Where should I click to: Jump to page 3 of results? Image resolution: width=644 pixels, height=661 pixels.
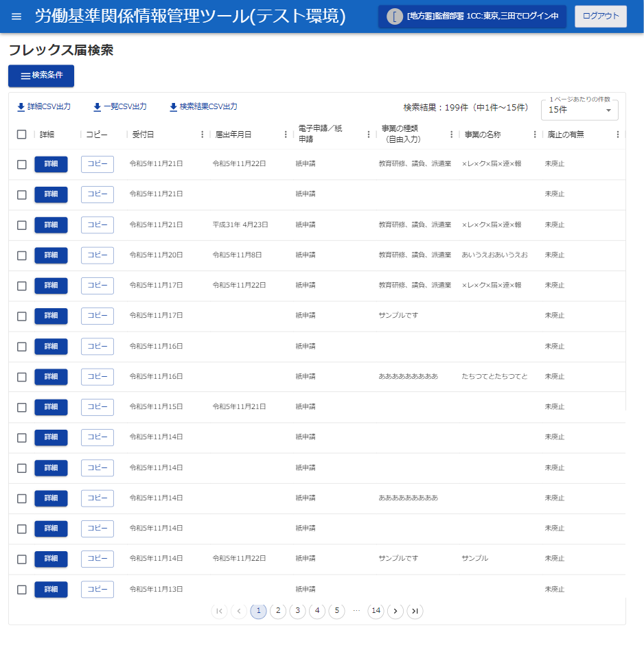[297, 611]
